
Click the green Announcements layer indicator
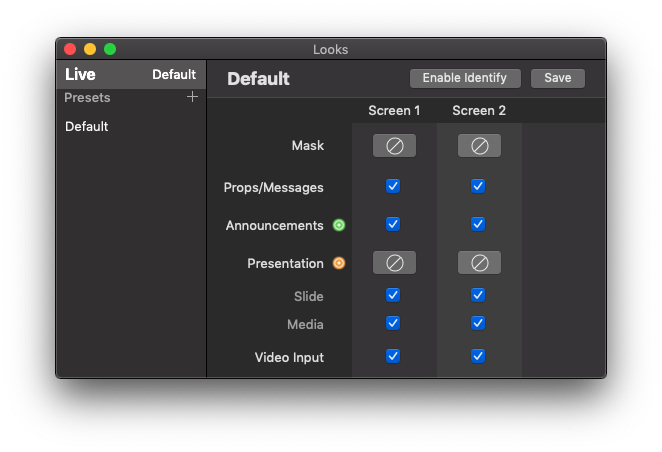pos(339,225)
